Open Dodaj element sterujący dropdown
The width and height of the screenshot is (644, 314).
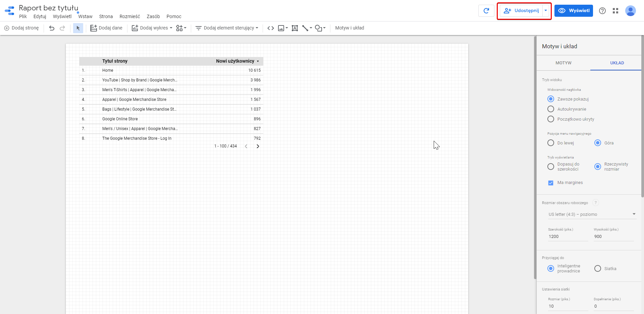227,28
